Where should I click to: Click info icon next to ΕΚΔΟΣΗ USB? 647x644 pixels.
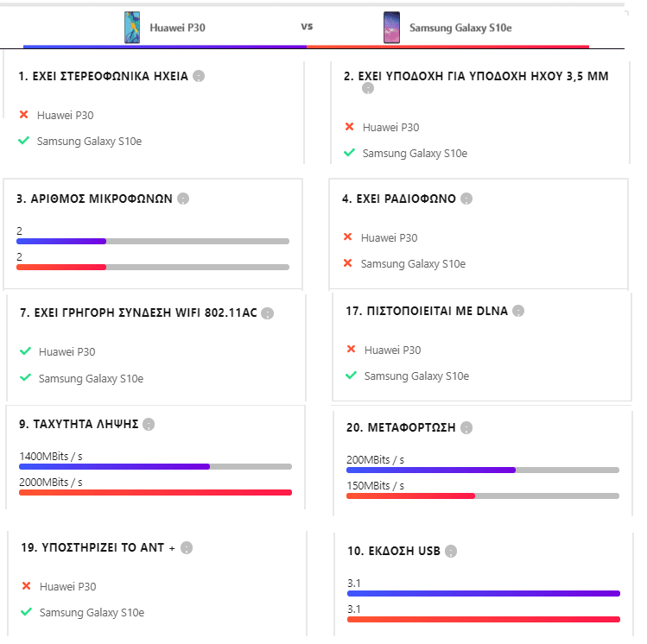pos(450,551)
